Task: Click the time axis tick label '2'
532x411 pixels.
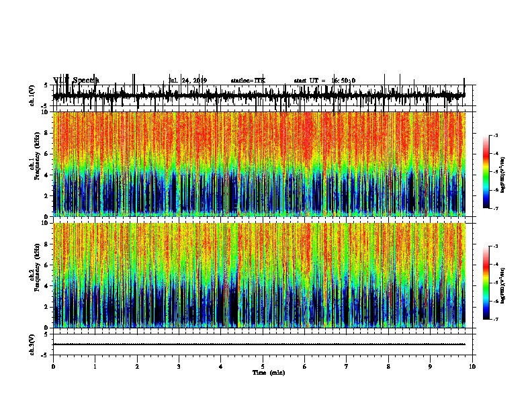Action: (137, 367)
